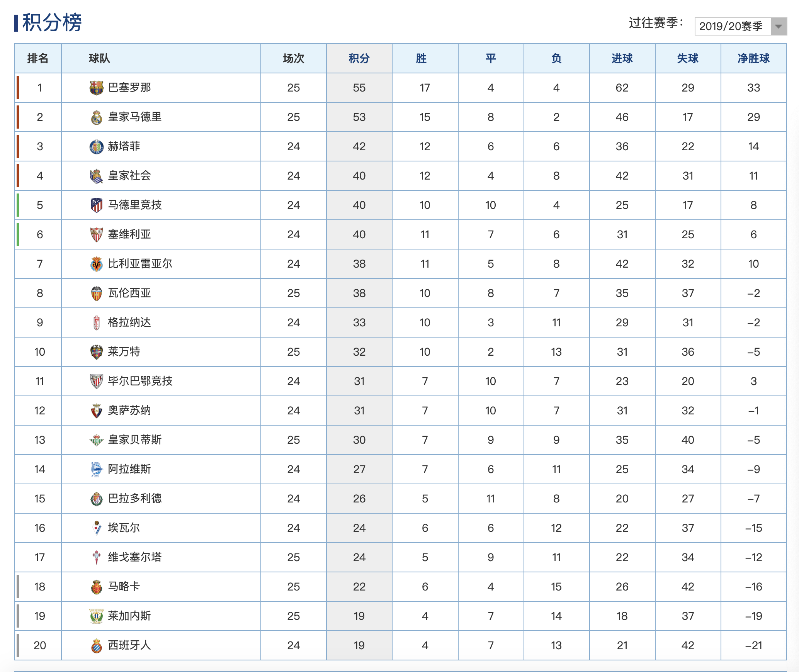
Task: Click the Athletic Bilbao crest icon
Action: pos(96,381)
